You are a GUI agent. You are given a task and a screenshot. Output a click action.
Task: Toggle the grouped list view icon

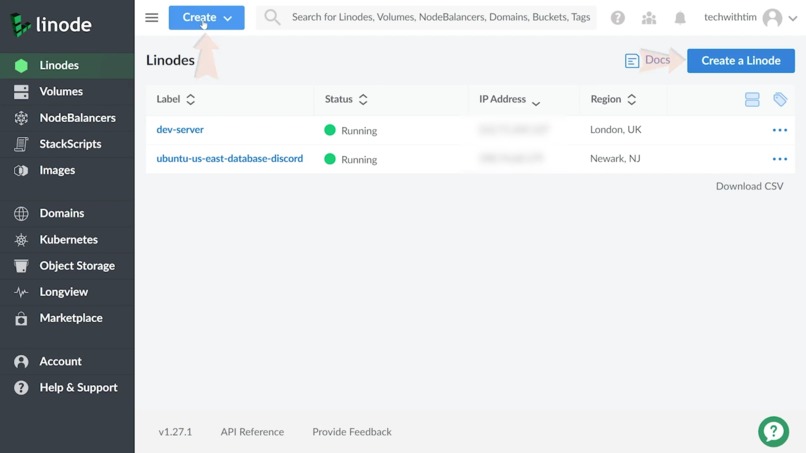(x=752, y=99)
